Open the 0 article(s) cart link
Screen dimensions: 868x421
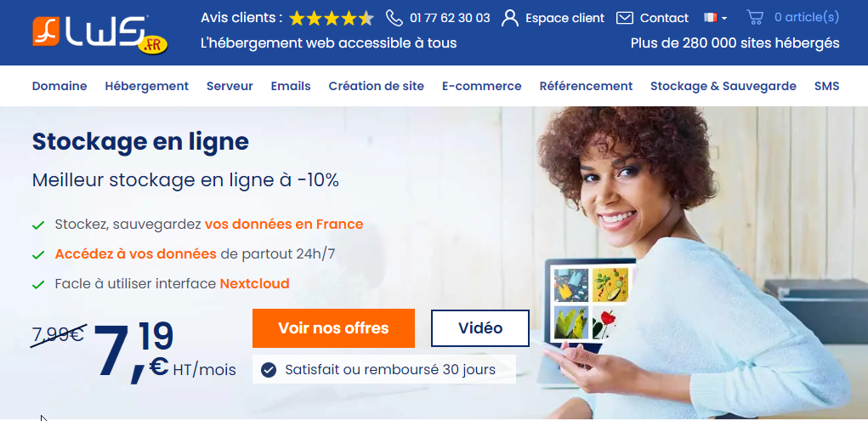pos(807,17)
